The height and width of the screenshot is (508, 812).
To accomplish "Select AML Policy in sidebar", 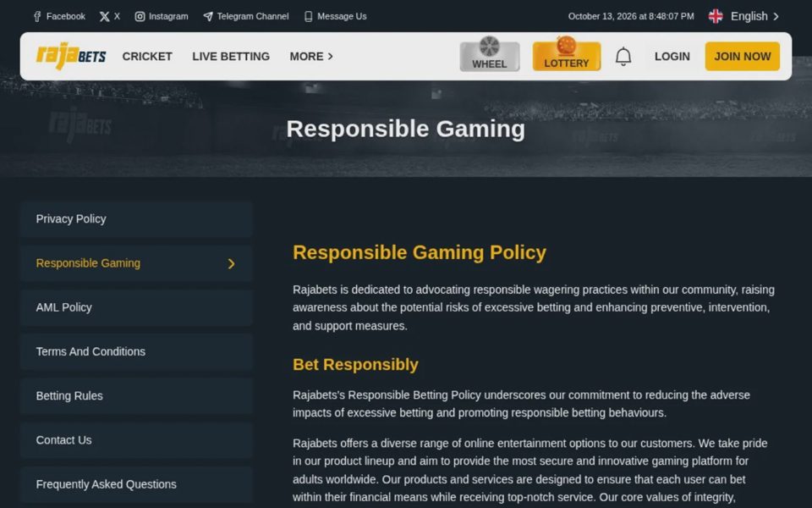I will [x=136, y=308].
